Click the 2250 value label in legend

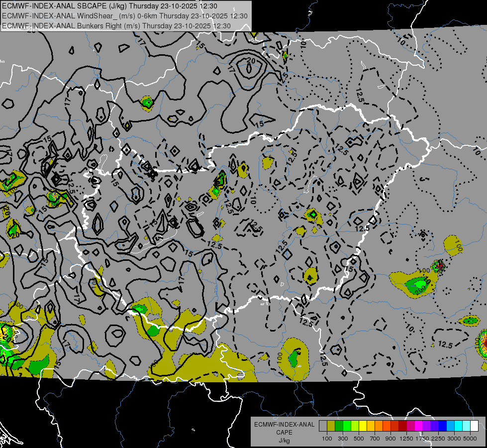pyautogui.click(x=438, y=439)
